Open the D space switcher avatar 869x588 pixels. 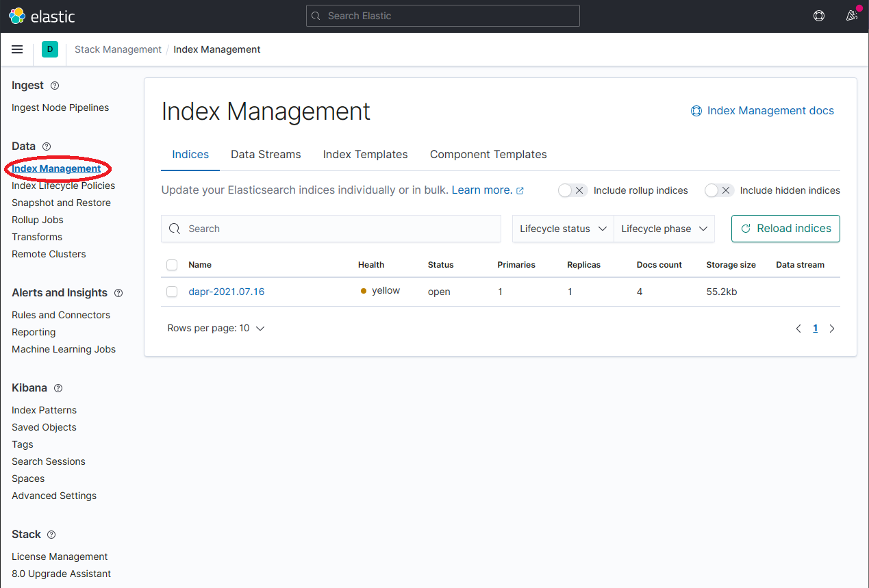tap(49, 49)
